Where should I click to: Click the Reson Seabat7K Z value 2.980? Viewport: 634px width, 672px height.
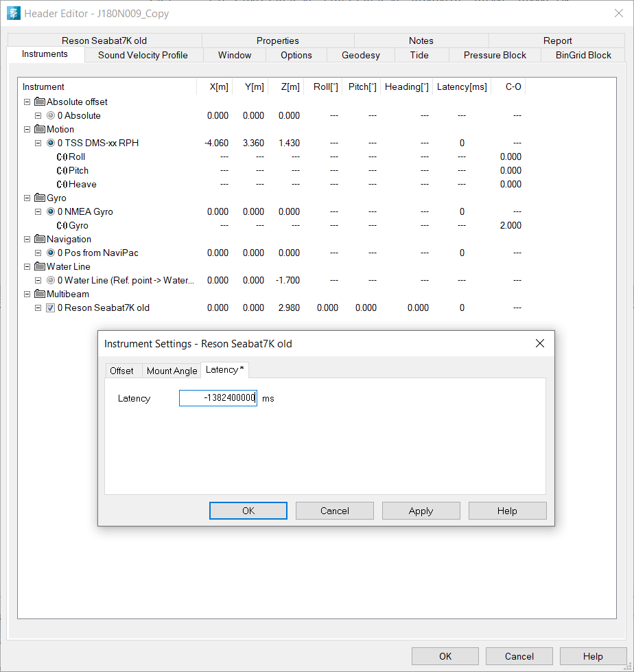tap(289, 308)
